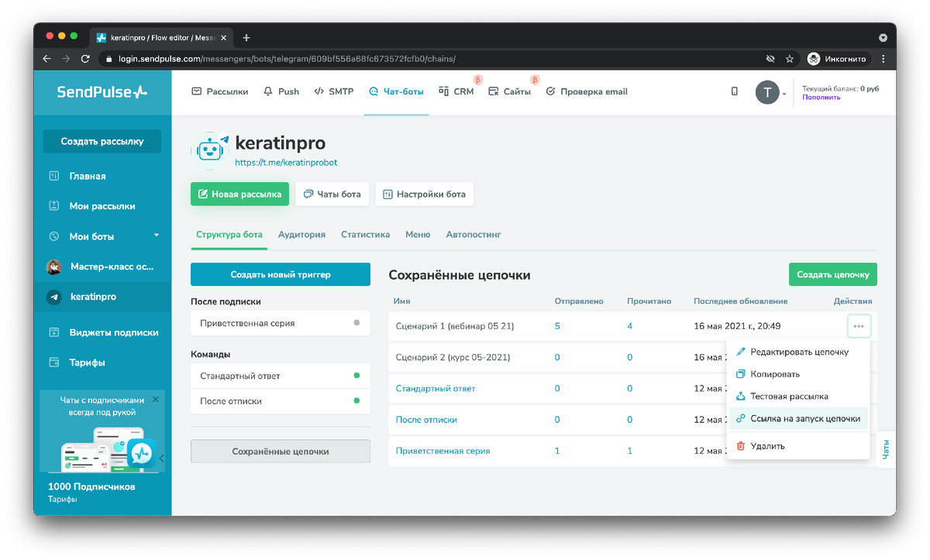
Task: Open Тарифы in sidebar
Action: [87, 362]
